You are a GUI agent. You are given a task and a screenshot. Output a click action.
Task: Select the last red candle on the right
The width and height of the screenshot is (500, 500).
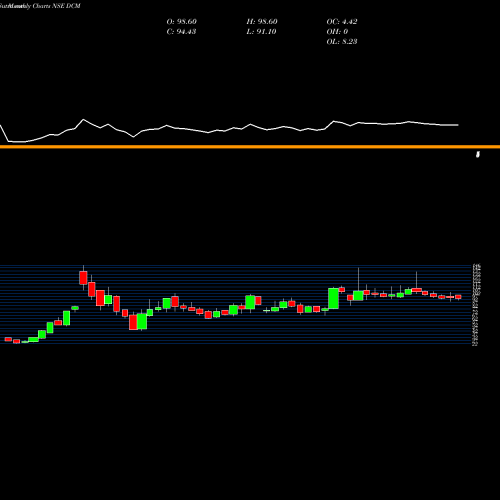coord(459,297)
